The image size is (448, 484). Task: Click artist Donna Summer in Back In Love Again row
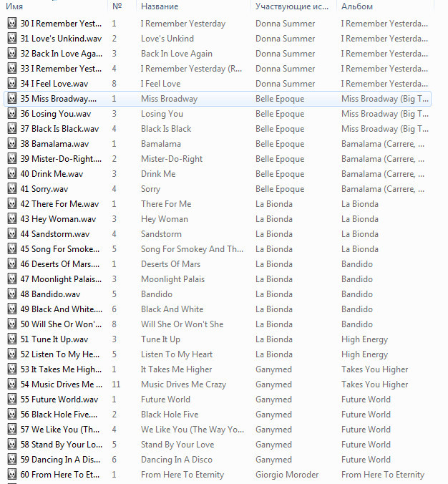coord(286,54)
